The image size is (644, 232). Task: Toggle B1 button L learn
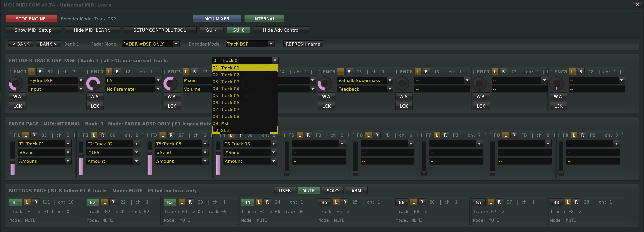27,202
